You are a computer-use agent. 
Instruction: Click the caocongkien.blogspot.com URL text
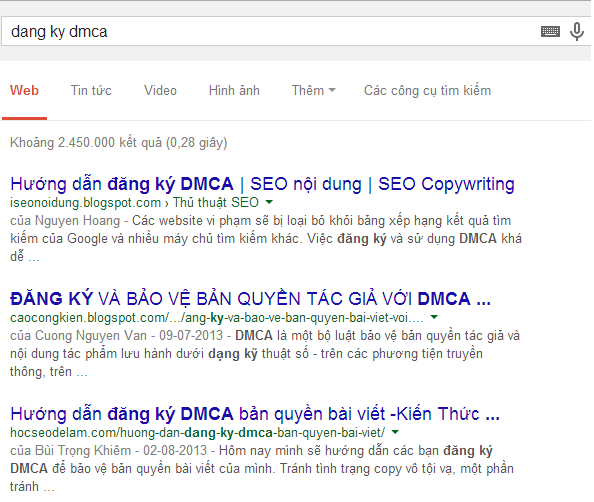217,317
